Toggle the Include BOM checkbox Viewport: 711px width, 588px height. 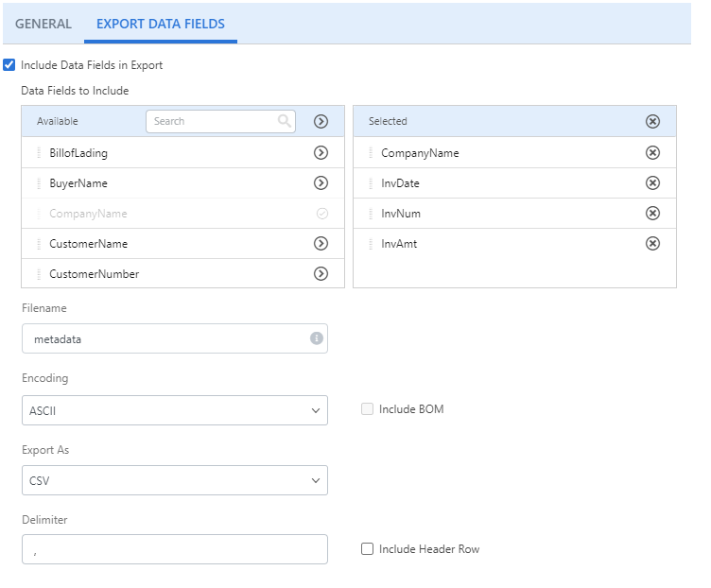(367, 409)
